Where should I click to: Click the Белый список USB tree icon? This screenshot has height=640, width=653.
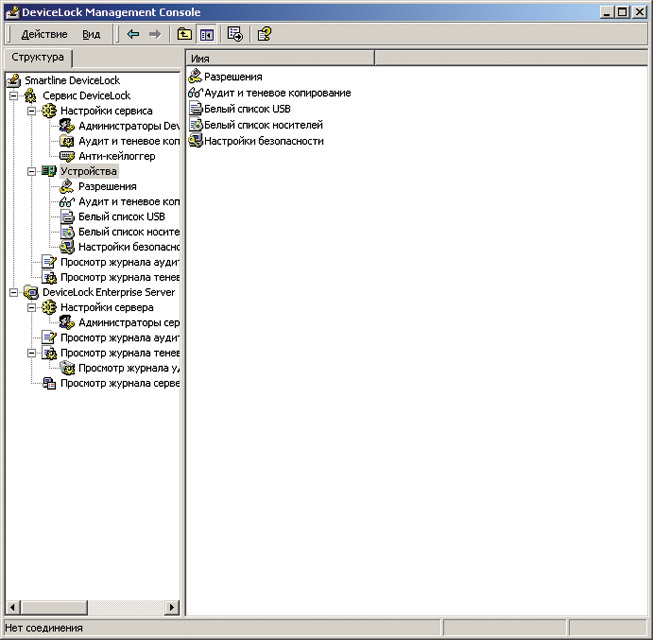(x=67, y=217)
